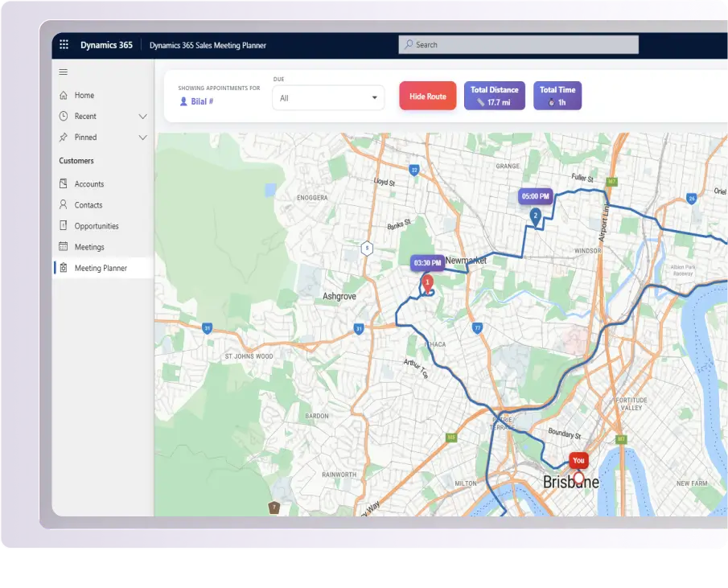Click the GRANGE label on map
The image size is (728, 588).
point(508,167)
